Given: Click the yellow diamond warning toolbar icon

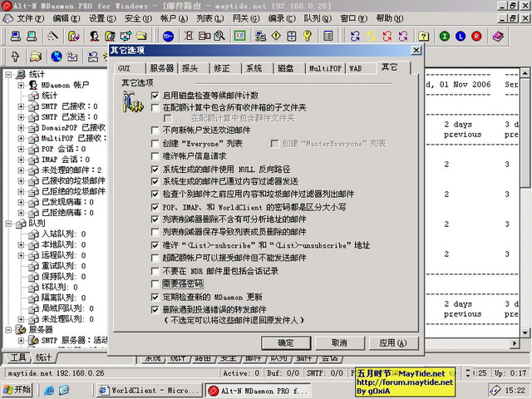Looking at the screenshot, I should click(276, 36).
